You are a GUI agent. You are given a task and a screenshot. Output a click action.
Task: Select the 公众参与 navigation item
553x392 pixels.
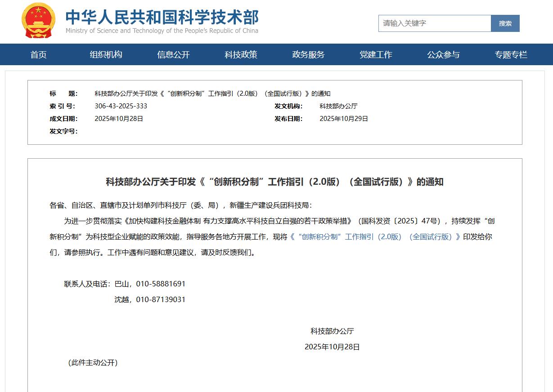(443, 55)
